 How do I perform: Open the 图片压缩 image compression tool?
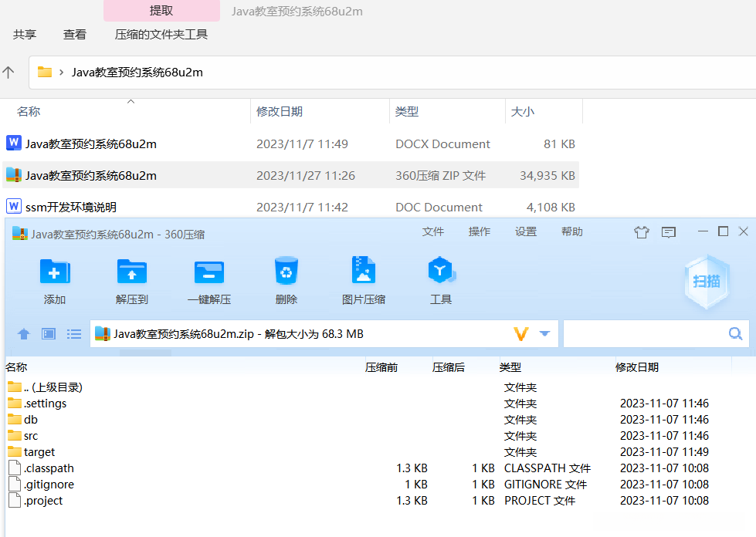[363, 270]
